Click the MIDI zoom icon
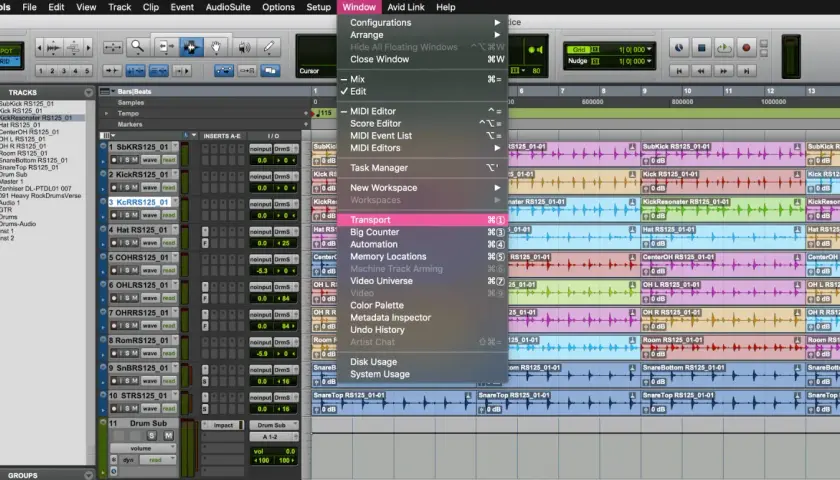This screenshot has height=480, width=840. tap(73, 48)
